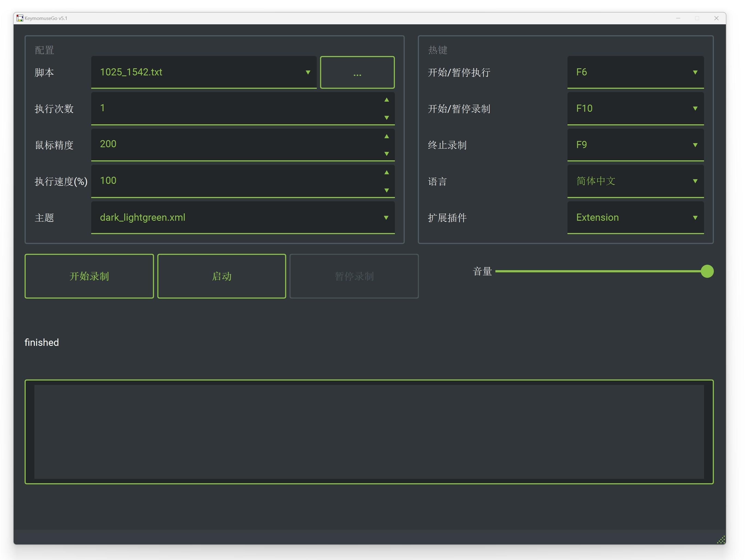Image resolution: width=745 pixels, height=560 pixels.
Task: Decrease 执行速度(%) with down arrow
Action: 387,190
